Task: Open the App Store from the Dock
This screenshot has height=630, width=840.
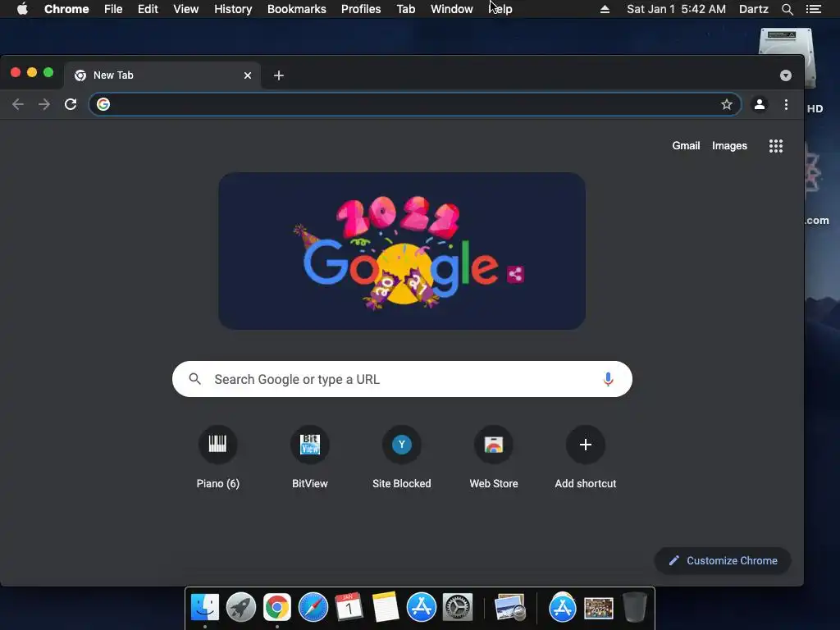Action: 421,608
